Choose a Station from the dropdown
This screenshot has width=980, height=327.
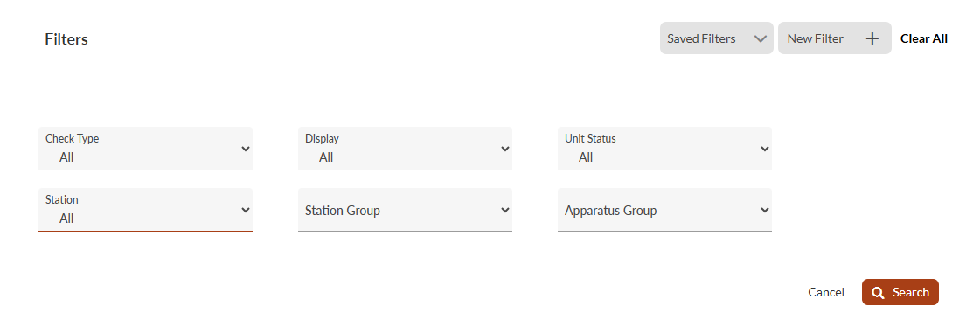146,210
